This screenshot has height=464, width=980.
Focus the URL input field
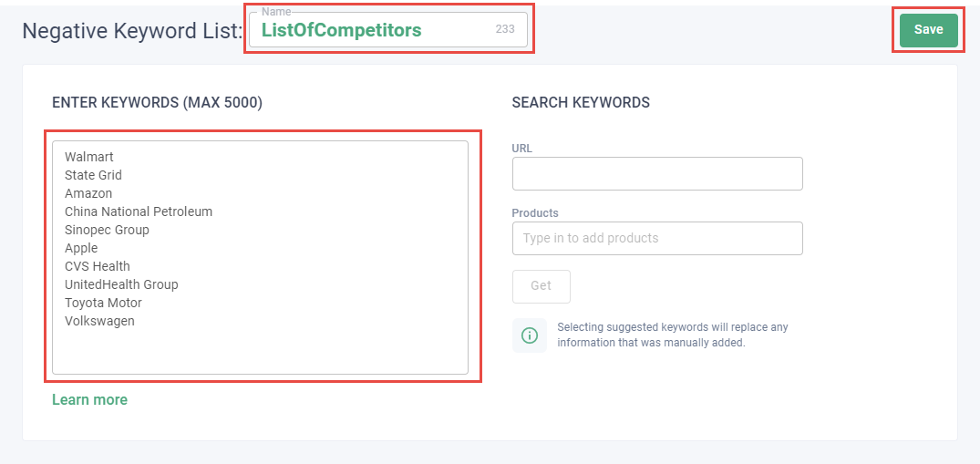pos(657,173)
